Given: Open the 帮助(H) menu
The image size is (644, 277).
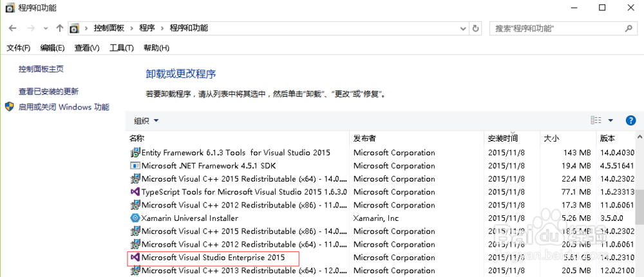Looking at the screenshot, I should click(x=156, y=48).
